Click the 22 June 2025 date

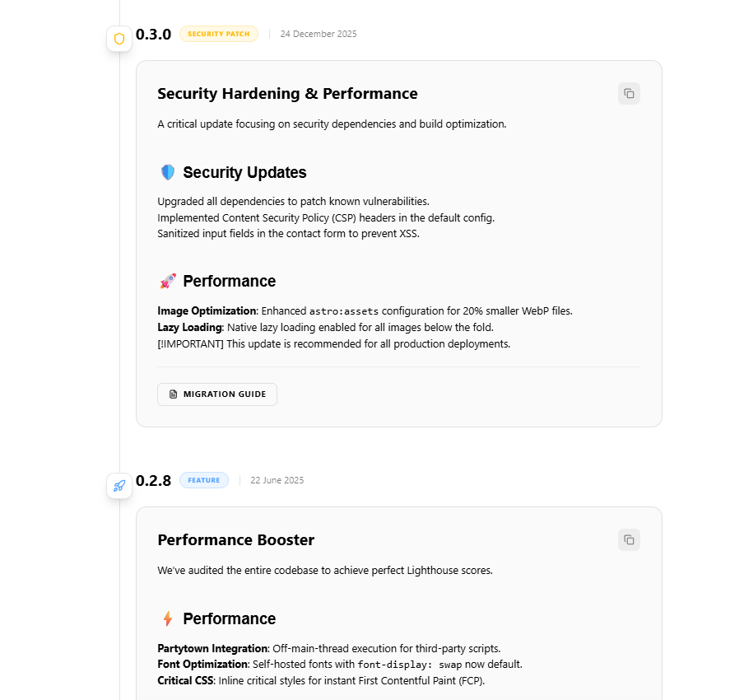tap(277, 480)
